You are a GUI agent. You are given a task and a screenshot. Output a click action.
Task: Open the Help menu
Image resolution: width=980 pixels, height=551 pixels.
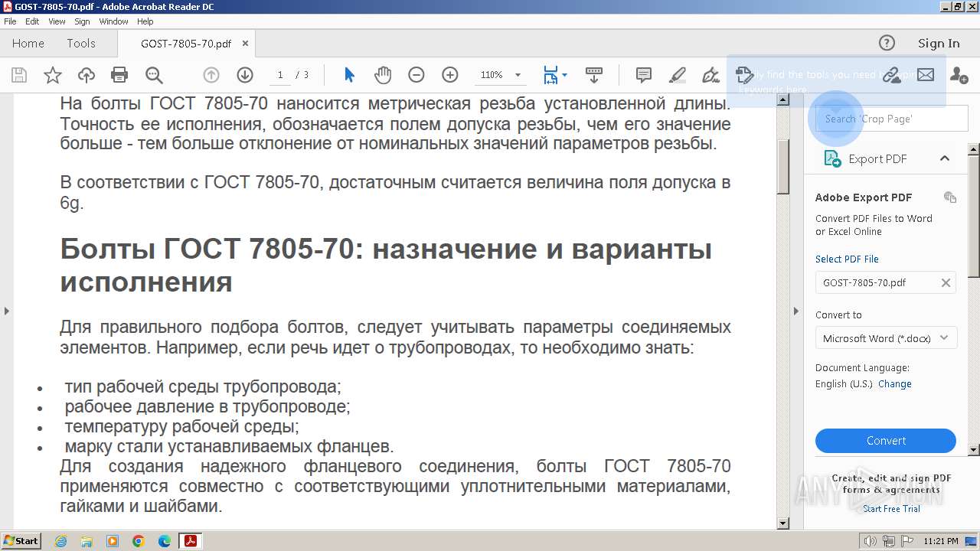pyautogui.click(x=145, y=21)
